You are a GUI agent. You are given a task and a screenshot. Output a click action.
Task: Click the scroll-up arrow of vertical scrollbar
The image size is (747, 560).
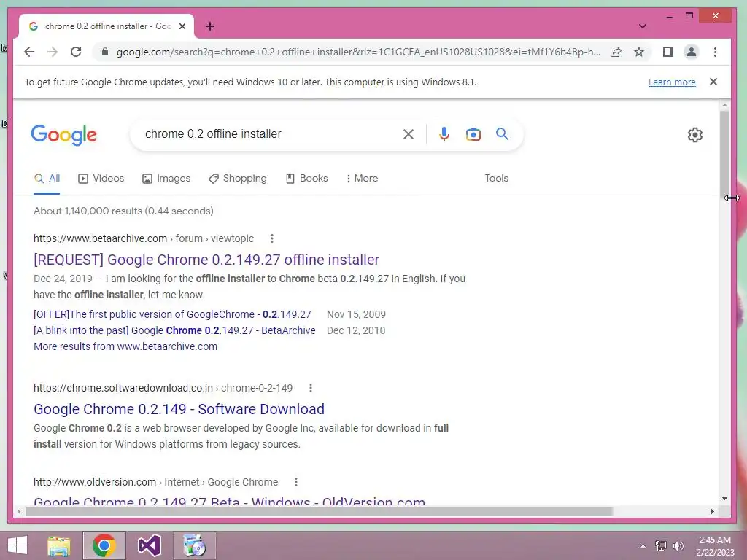[724, 105]
